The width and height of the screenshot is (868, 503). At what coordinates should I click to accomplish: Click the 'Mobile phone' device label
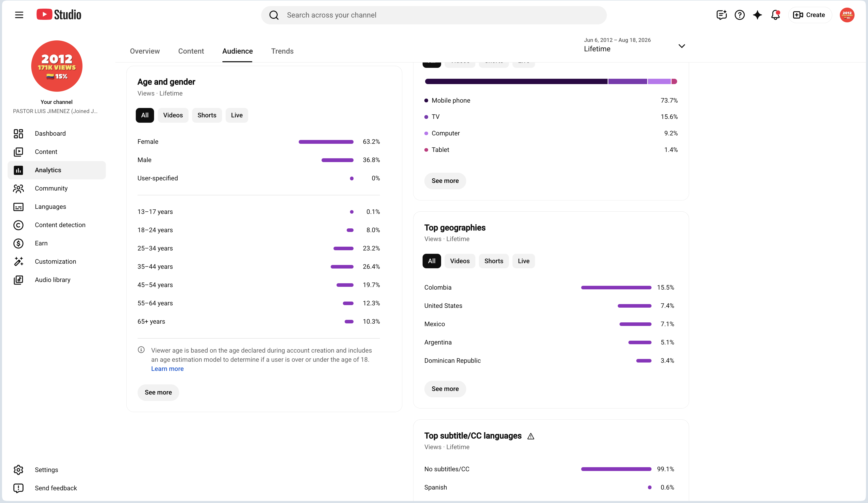(451, 100)
